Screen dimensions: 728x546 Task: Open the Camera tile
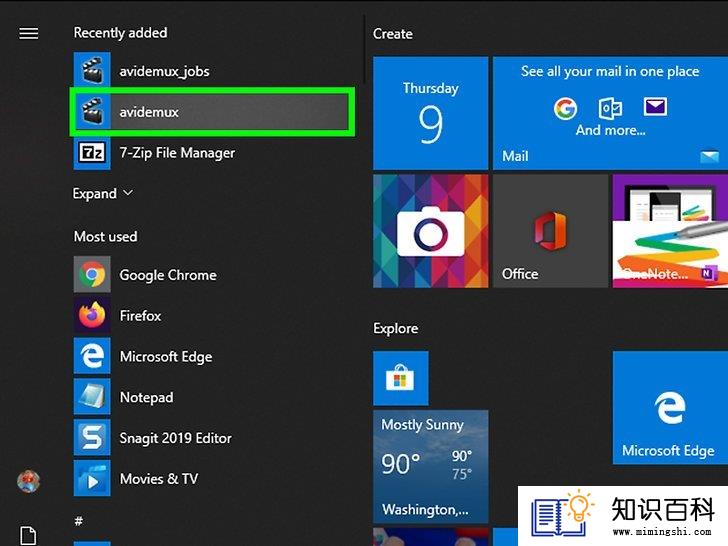(x=430, y=231)
